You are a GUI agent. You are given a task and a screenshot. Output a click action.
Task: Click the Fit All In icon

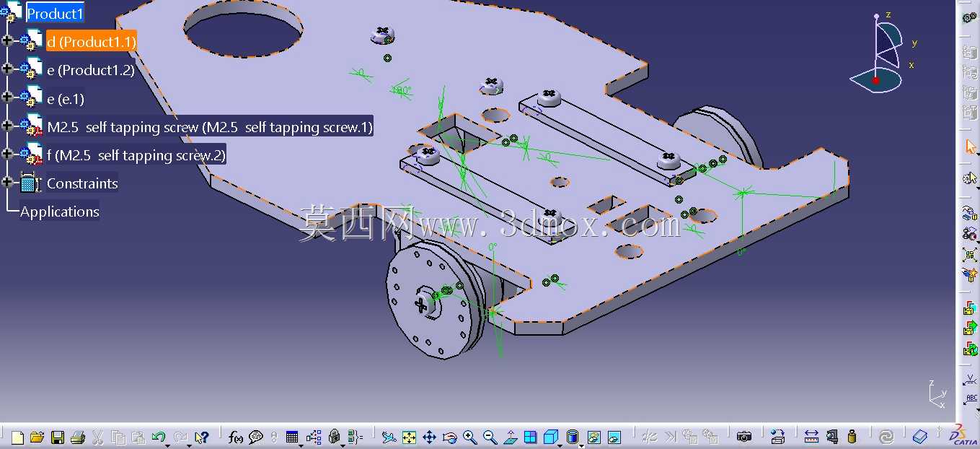409,437
